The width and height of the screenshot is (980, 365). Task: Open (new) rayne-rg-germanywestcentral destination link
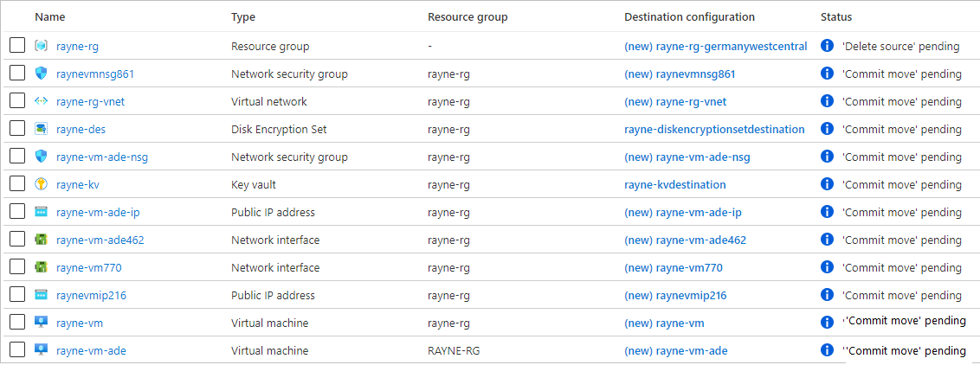coord(715,46)
